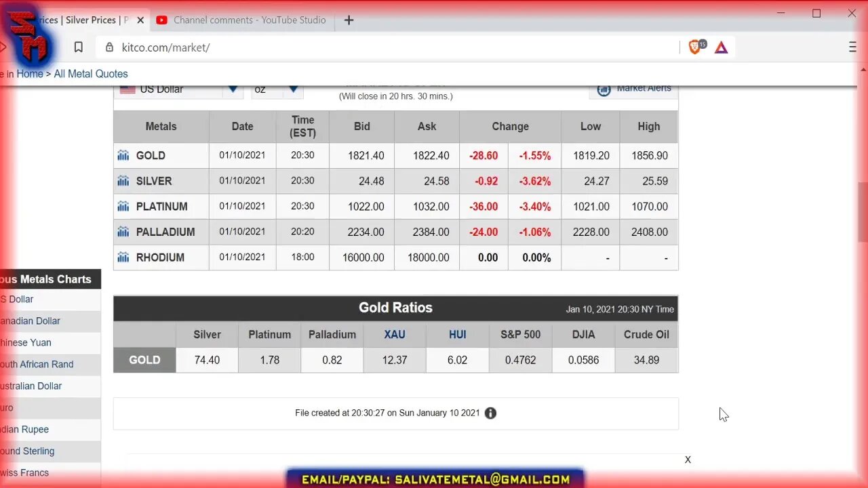Click gold low value 1819.20
Screen dimensions: 868x488
coord(591,156)
